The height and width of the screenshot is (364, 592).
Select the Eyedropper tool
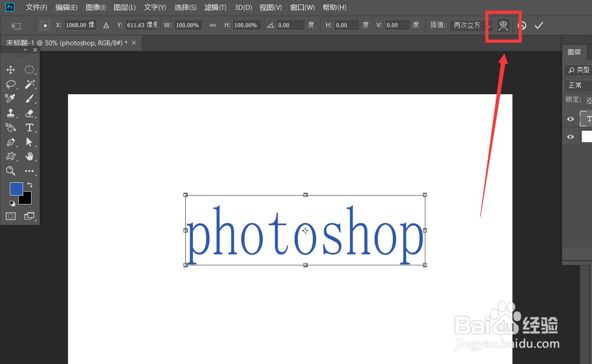click(11, 99)
